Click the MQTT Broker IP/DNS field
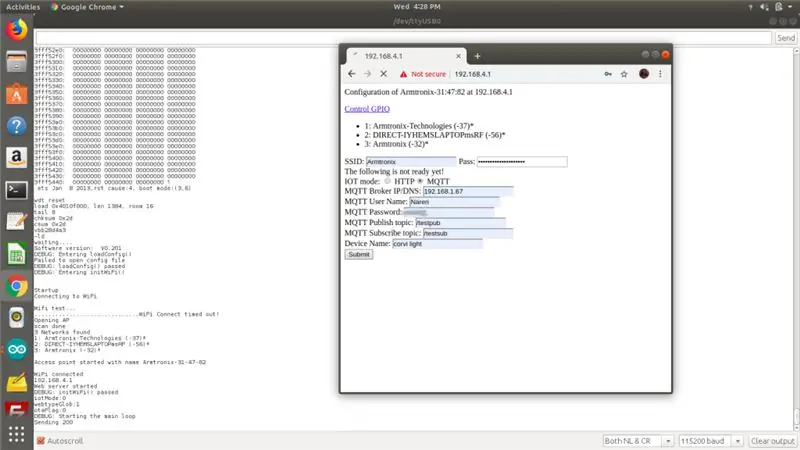The height and width of the screenshot is (450, 800). tap(468, 191)
